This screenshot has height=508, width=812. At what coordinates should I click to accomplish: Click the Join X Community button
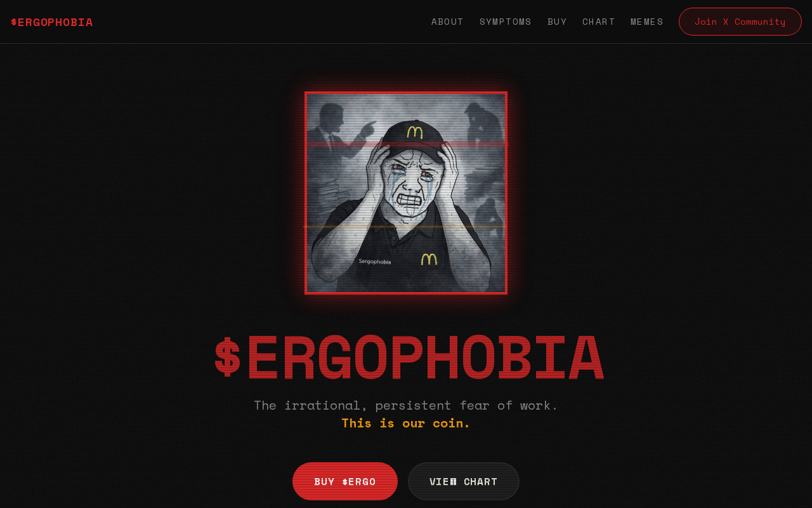740,22
